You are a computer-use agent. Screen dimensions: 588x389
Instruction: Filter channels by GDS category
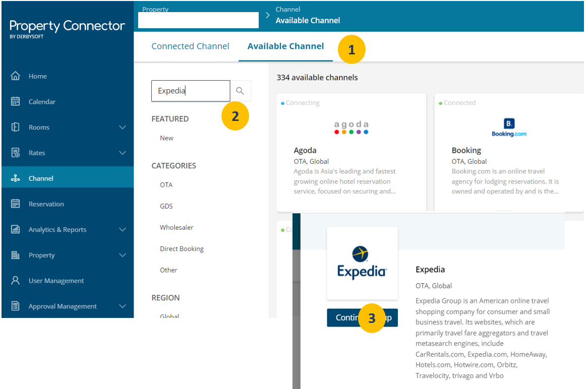point(166,206)
